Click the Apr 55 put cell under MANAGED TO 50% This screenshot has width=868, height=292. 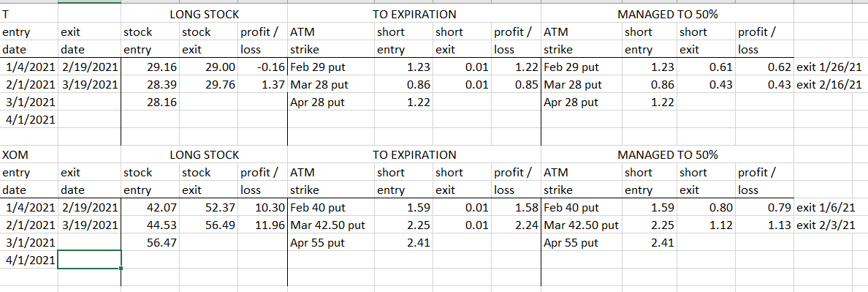click(582, 243)
